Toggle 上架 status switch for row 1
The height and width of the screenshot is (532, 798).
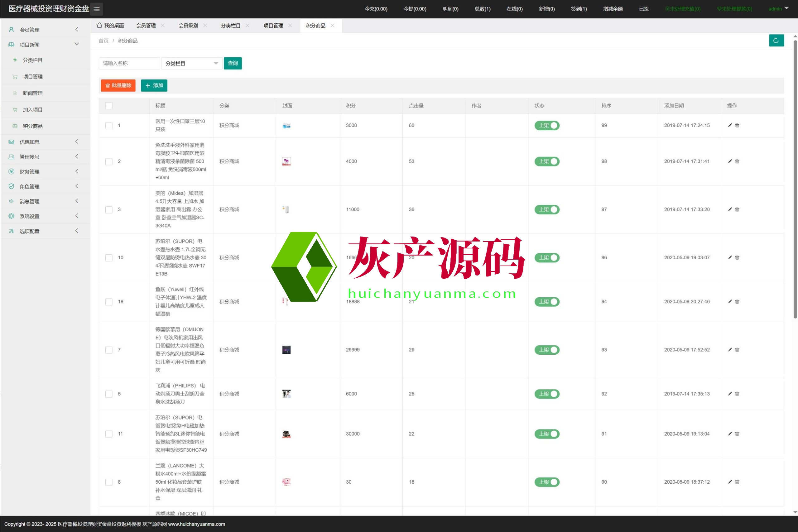(546, 126)
